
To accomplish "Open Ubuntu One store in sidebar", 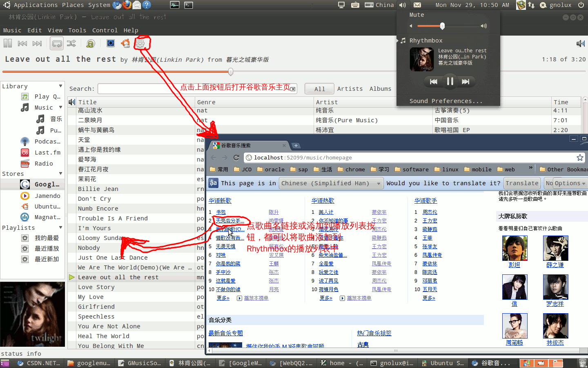I will 41,206.
